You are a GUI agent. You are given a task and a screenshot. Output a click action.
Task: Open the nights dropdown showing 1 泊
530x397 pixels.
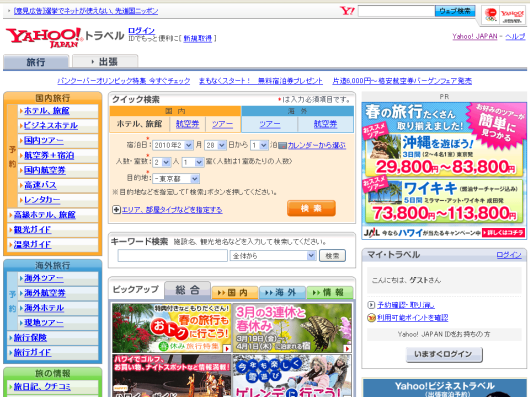pyautogui.click(x=259, y=145)
